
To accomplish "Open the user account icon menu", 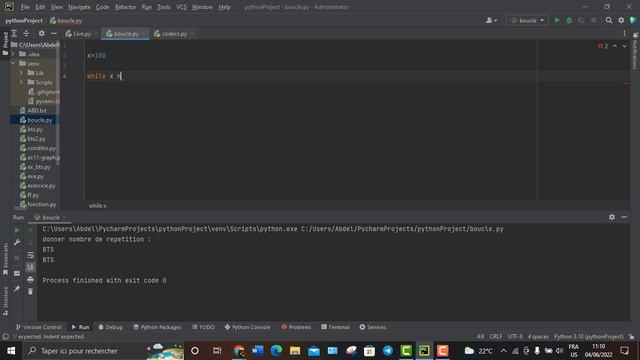I will point(491,20).
